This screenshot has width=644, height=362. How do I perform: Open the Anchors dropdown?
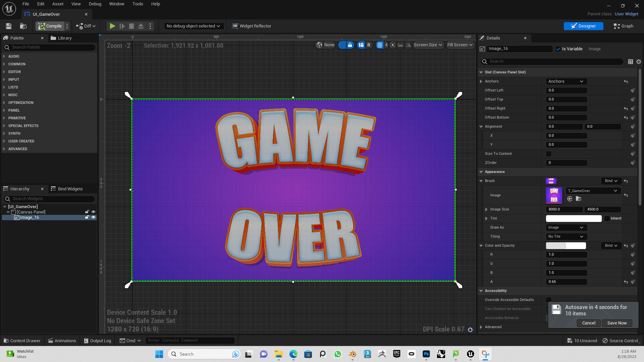[566, 81]
